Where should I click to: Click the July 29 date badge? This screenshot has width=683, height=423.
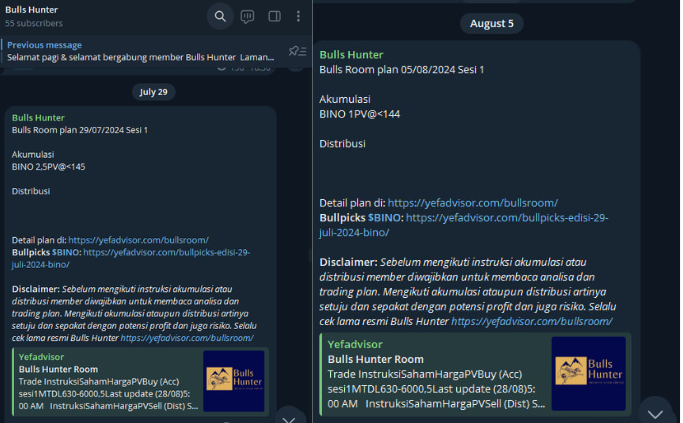(x=153, y=92)
